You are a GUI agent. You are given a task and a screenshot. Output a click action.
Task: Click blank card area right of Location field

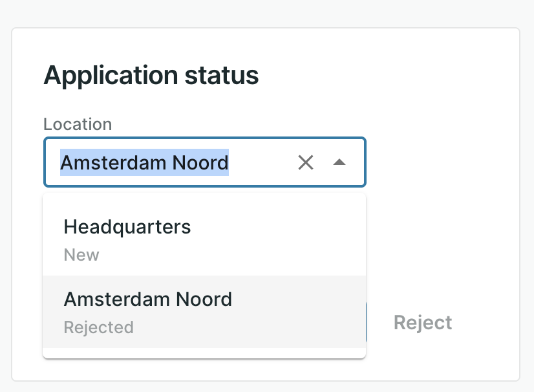[440, 162]
